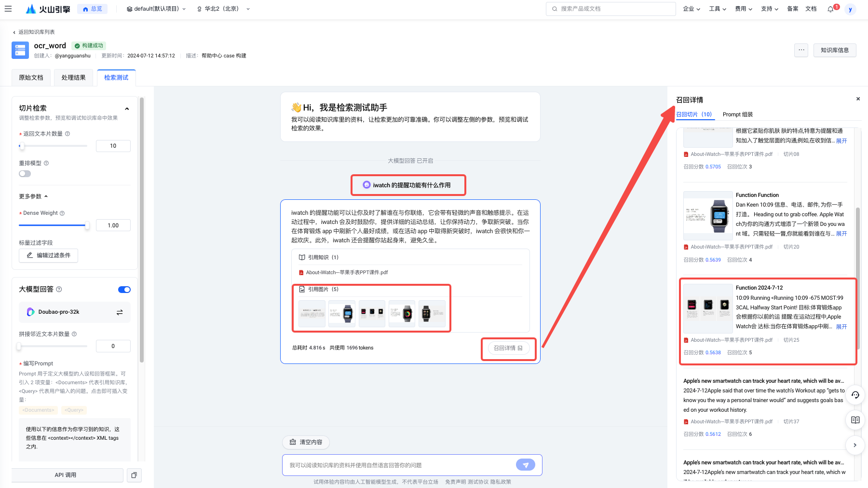The image size is (868, 488).
Task: Switch to the 处理结果 tab
Action: [74, 78]
